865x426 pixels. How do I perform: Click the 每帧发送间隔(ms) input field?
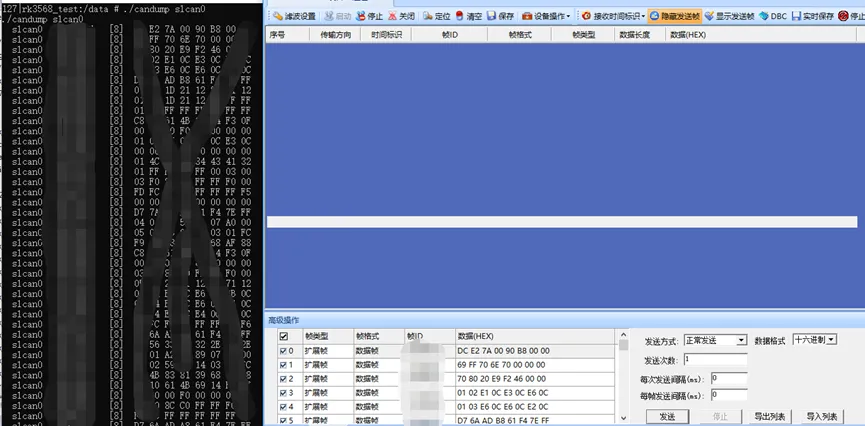pos(729,395)
